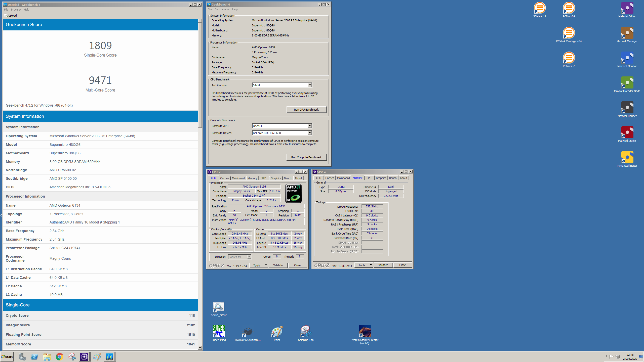The image size is (644, 362).
Task: Switch to SPD tab in the Memory tab CPU-Z window
Action: click(369, 178)
